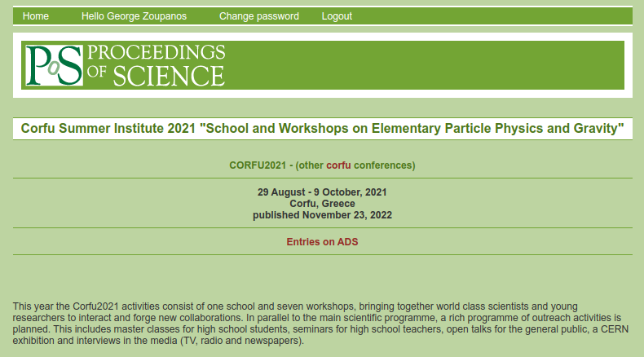Open Entries on ADS link
Viewport: 644px width, 357px height.
click(x=323, y=242)
